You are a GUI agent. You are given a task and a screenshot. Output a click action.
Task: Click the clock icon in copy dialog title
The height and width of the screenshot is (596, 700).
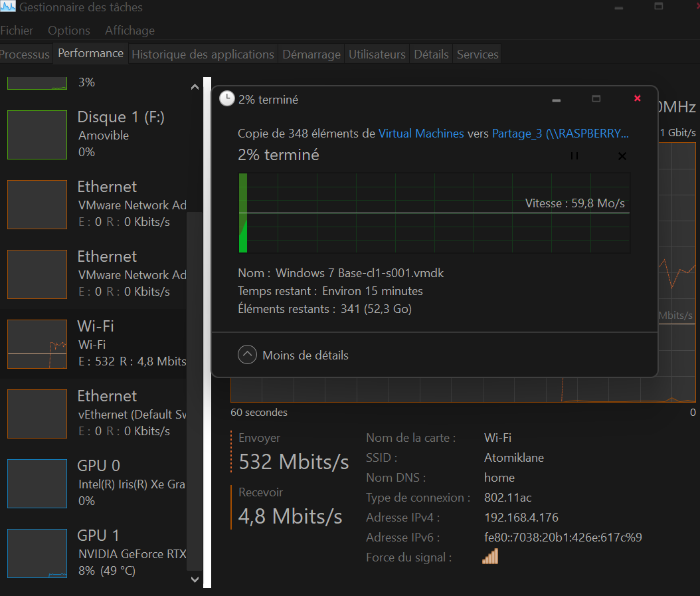[x=226, y=99]
